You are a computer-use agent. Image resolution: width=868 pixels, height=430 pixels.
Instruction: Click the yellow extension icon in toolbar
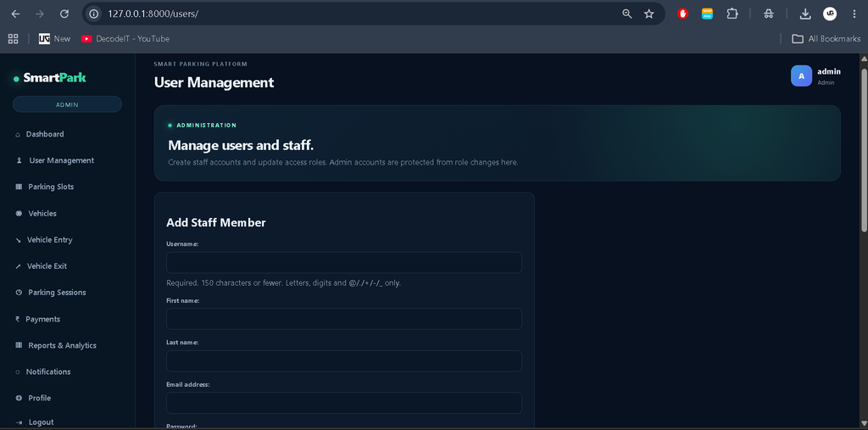(x=707, y=14)
